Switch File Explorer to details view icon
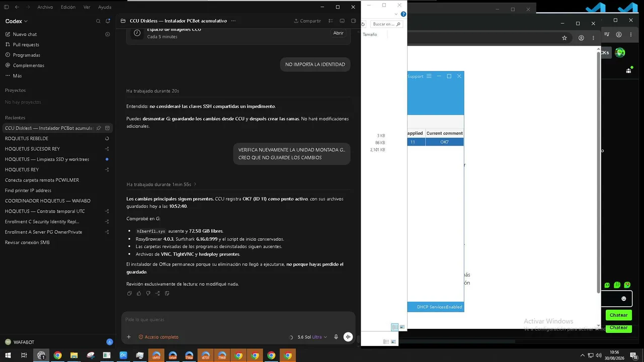644x362 pixels. click(395, 327)
